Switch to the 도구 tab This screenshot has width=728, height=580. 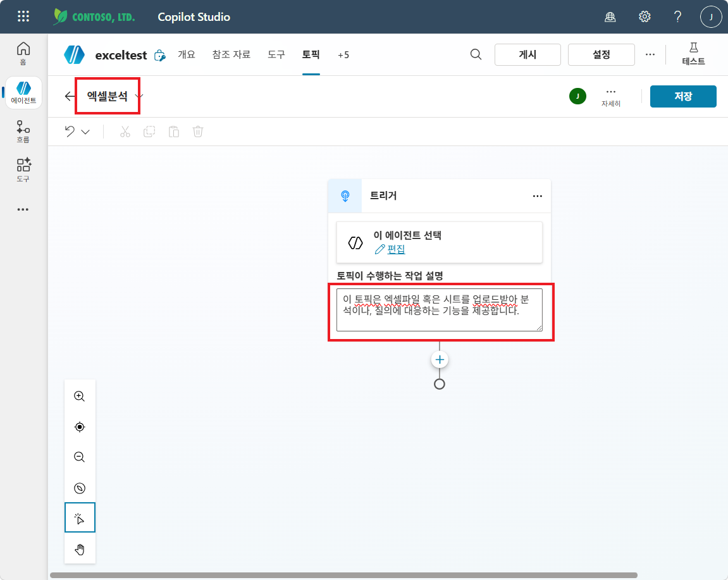point(276,54)
